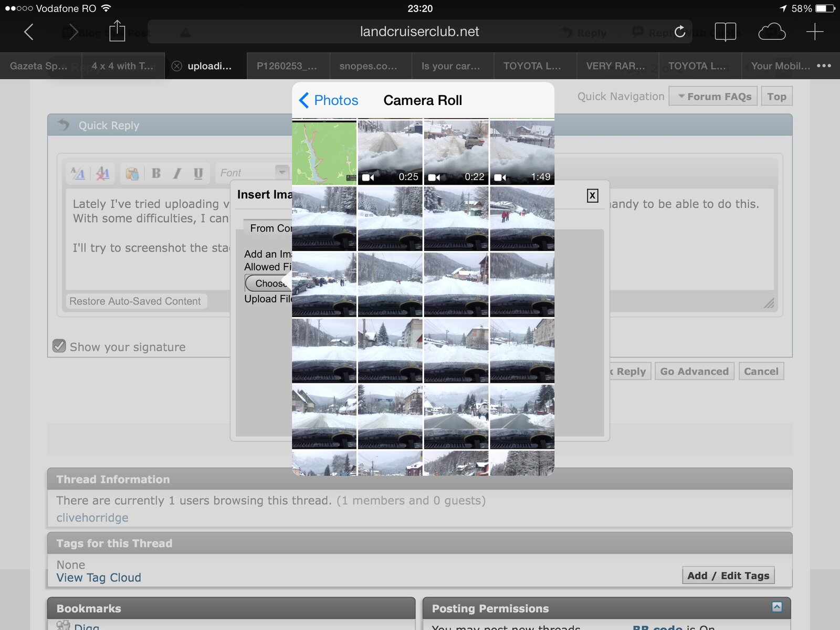Viewport: 840px width, 630px height.
Task: Click the Digg bookmark link
Action: coord(87,626)
